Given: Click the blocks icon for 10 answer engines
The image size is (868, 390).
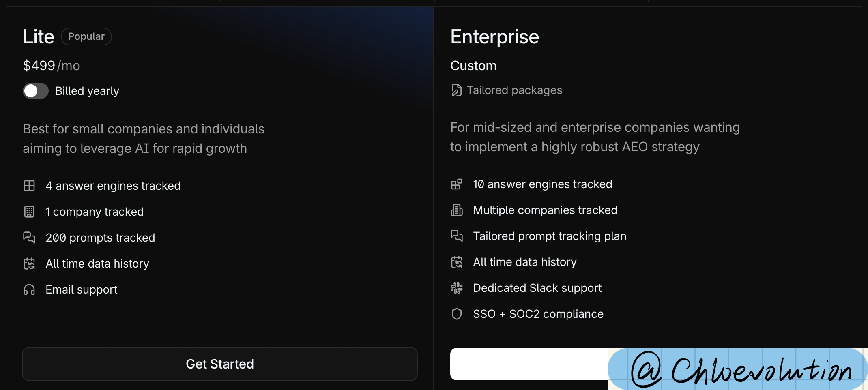Looking at the screenshot, I should point(456,184).
